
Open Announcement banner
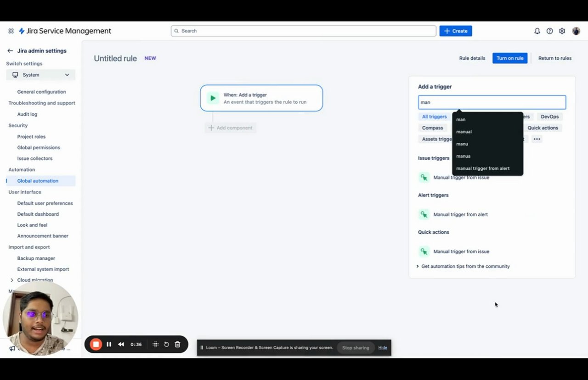43,236
